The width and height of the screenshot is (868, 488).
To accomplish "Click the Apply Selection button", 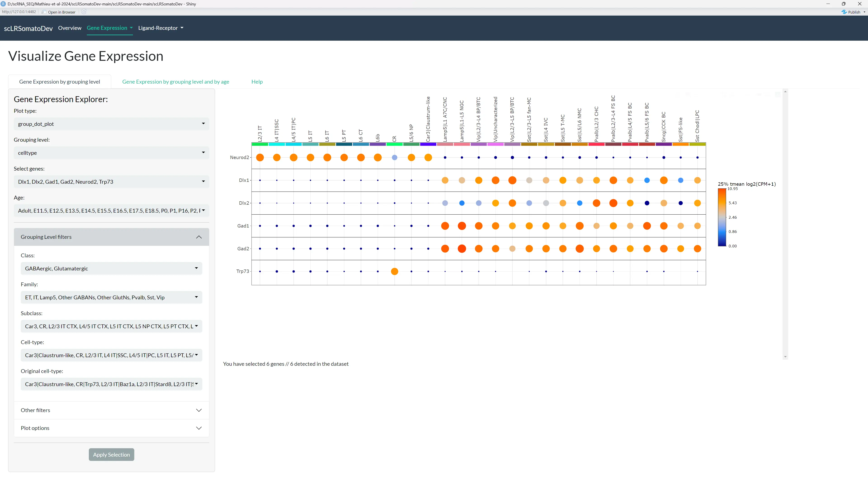I will coord(111,454).
